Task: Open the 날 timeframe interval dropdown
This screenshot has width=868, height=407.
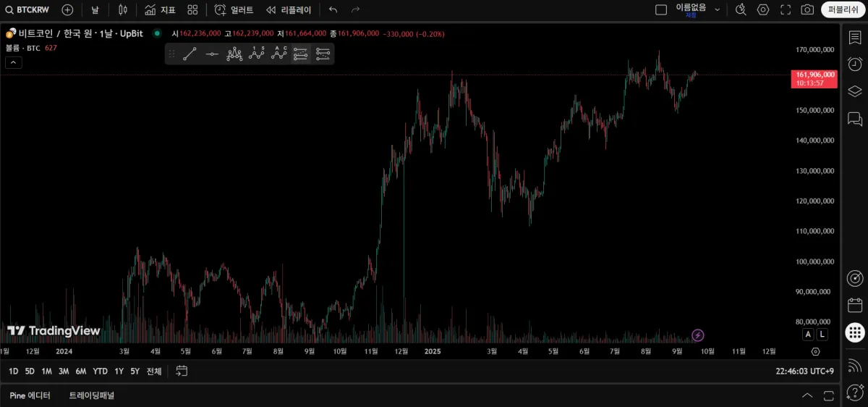Action: coord(95,10)
